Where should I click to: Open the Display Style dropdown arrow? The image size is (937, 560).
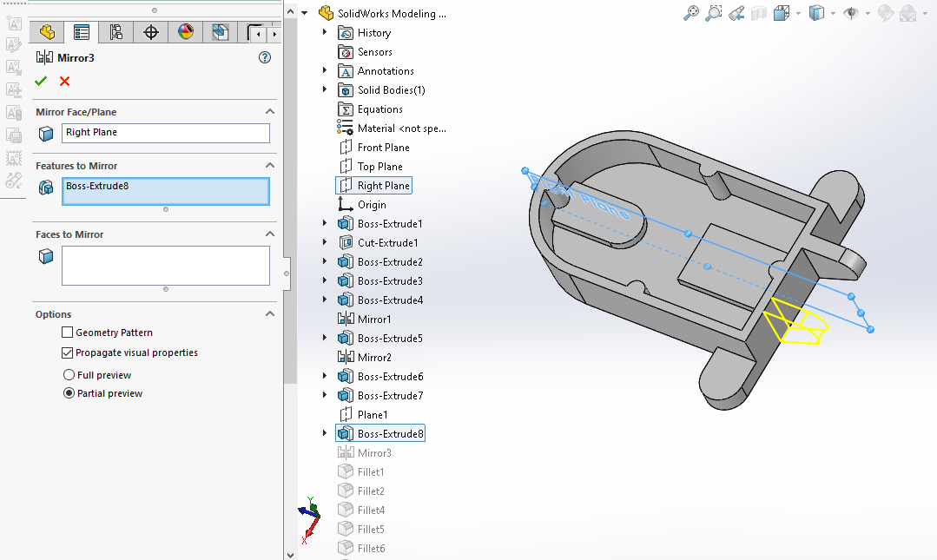click(x=833, y=13)
